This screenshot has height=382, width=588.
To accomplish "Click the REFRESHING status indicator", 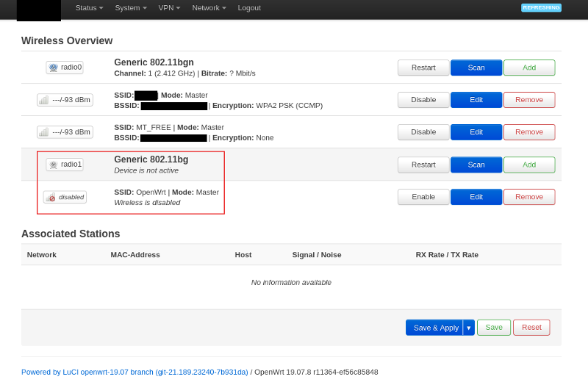I will pos(541,8).
